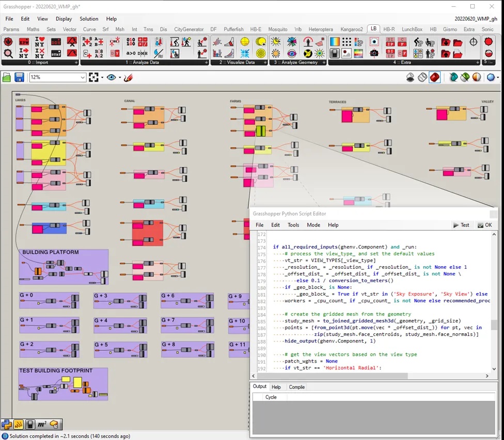
Task: Toggle the orange half-sphere mesh quality
Action: pyautogui.click(x=477, y=77)
